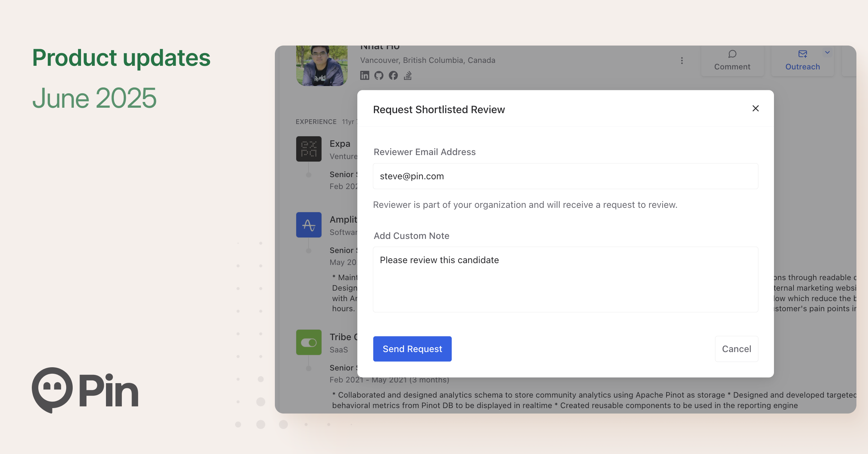Viewport: 868px width, 454px height.
Task: Open the three-dot overflow menu
Action: coord(682,60)
